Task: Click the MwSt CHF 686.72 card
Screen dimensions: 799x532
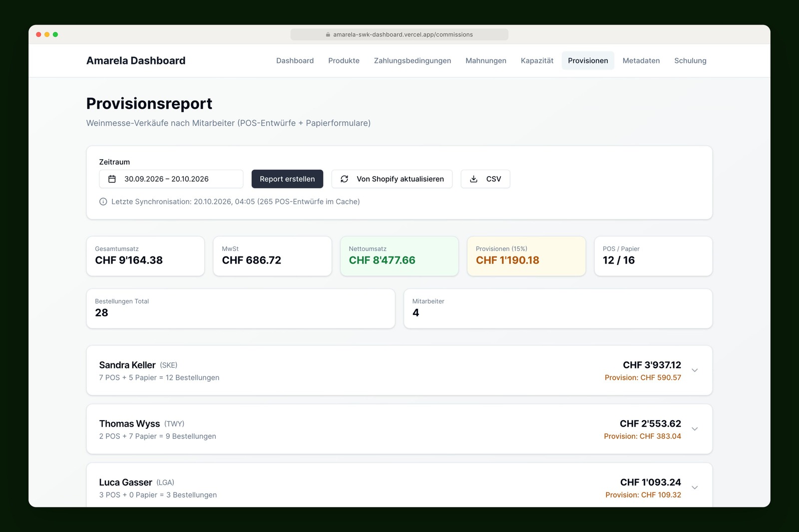Action: click(x=272, y=256)
